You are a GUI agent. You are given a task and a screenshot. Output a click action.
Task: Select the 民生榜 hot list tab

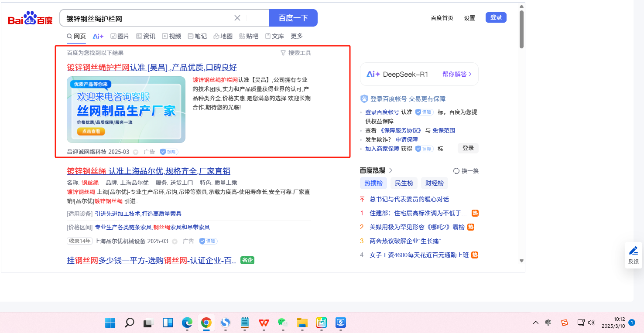pos(404,183)
